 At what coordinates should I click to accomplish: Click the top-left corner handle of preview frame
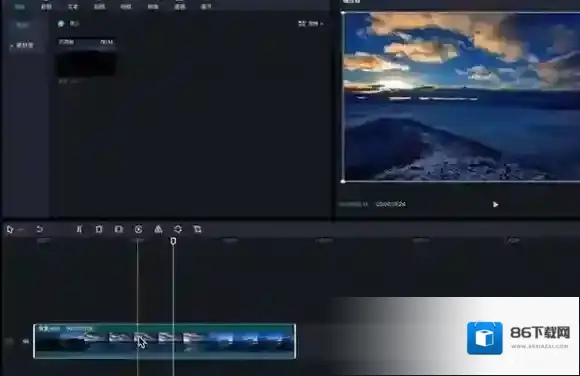point(343,13)
